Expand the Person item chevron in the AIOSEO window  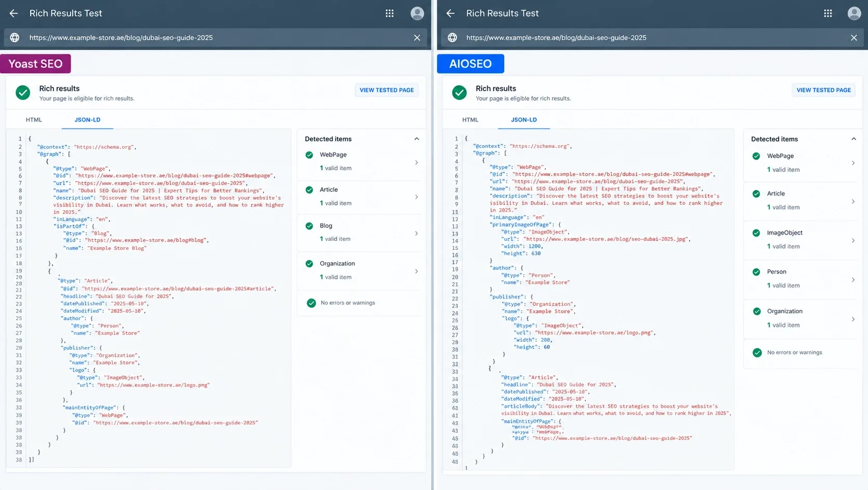tap(853, 280)
